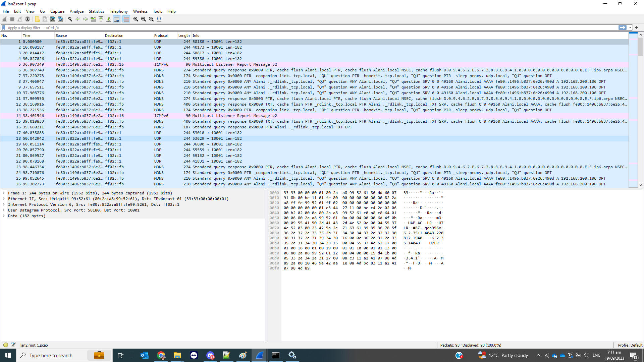This screenshot has height=362, width=644.
Task: Go to first packet icon
Action: (101, 19)
